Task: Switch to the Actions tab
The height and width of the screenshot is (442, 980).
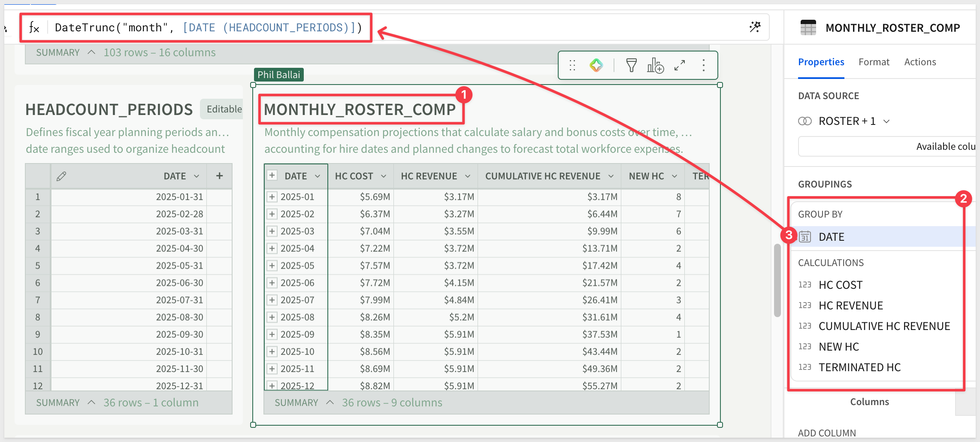Action: coord(920,62)
